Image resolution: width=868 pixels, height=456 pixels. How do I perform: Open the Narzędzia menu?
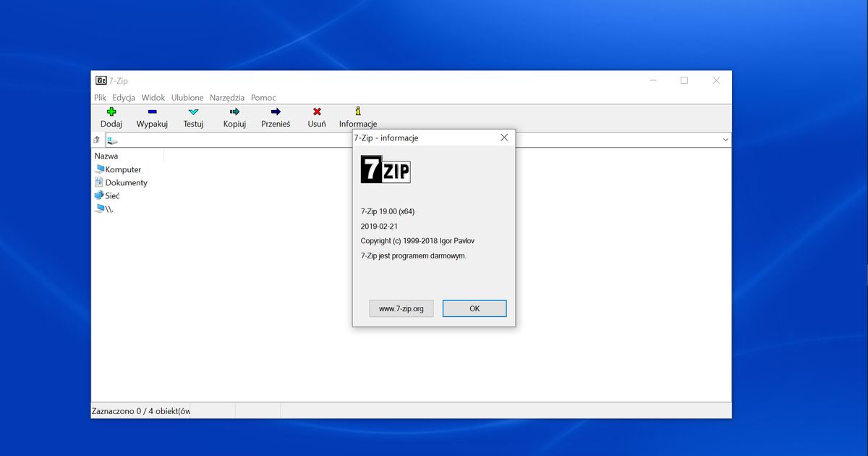pos(227,97)
